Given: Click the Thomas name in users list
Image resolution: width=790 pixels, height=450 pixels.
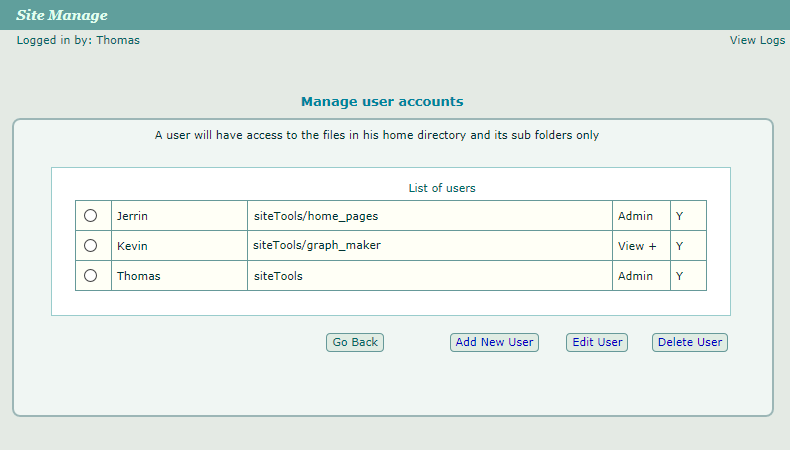Looking at the screenshot, I should (x=179, y=276).
